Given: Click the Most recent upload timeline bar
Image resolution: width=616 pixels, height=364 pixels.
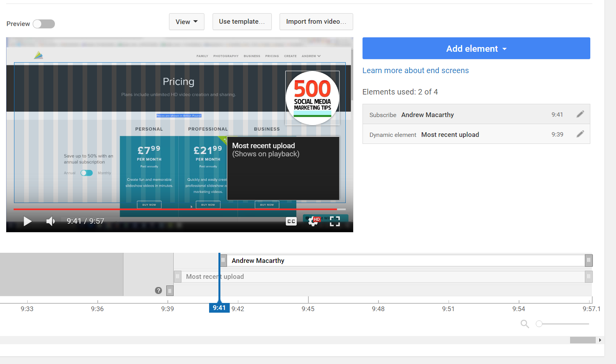Looking at the screenshot, I should tap(383, 276).
